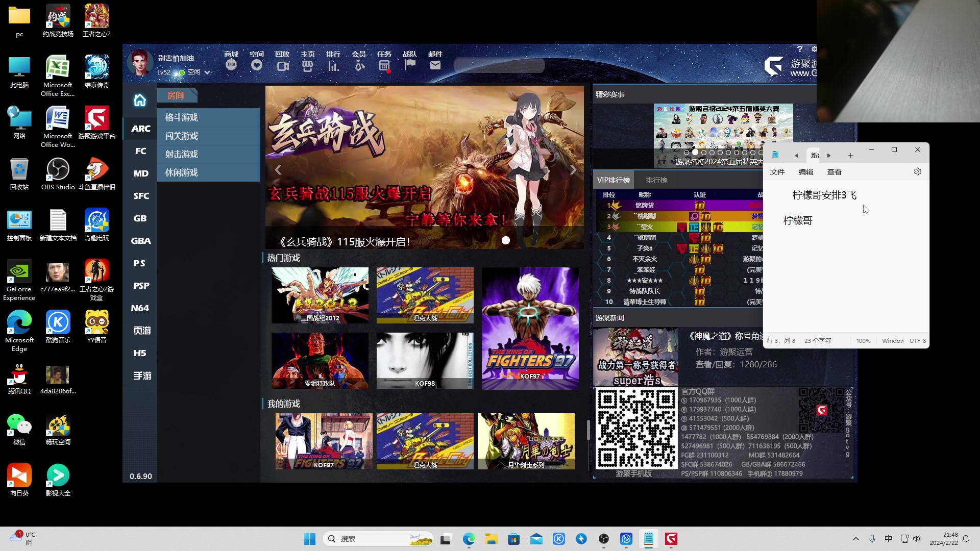This screenshot has height=551, width=980.
Task: Click the top search field in platform header
Action: pyautogui.click(x=499, y=65)
